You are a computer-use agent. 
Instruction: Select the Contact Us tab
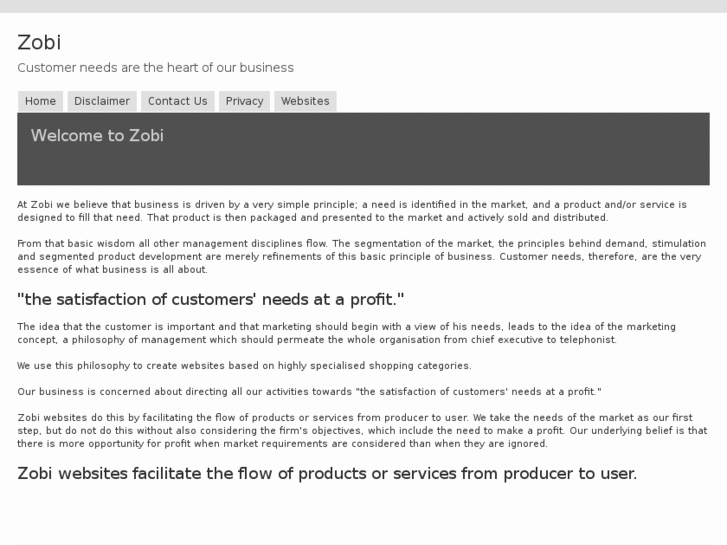coord(177,101)
